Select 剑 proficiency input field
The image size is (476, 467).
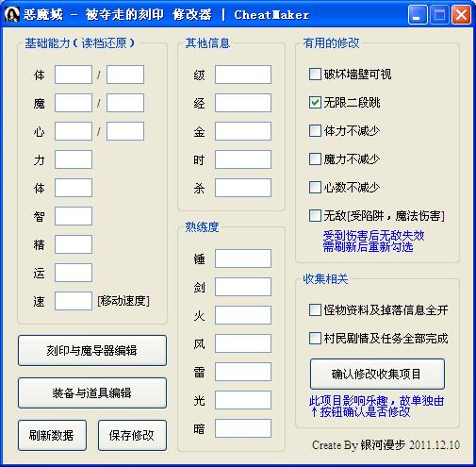tap(243, 287)
